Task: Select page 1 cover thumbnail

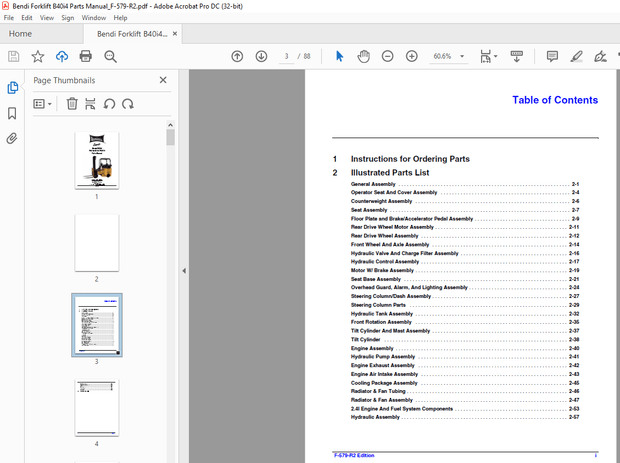Action: tap(97, 161)
